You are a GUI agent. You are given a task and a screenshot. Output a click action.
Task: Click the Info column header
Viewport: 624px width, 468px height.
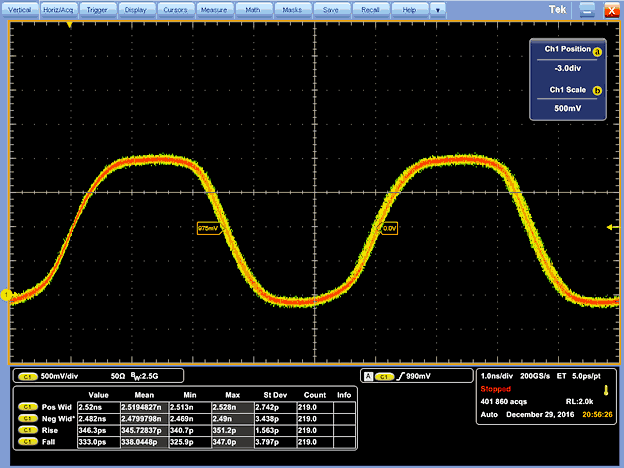click(344, 395)
